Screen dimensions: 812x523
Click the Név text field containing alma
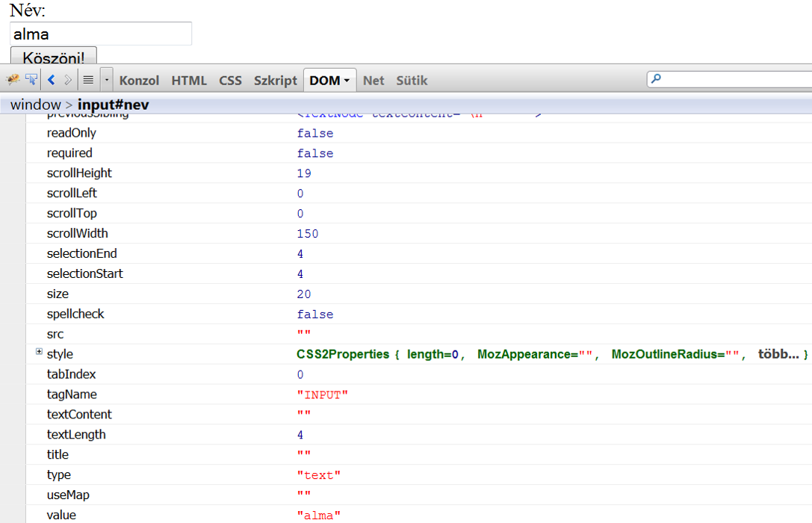(101, 34)
